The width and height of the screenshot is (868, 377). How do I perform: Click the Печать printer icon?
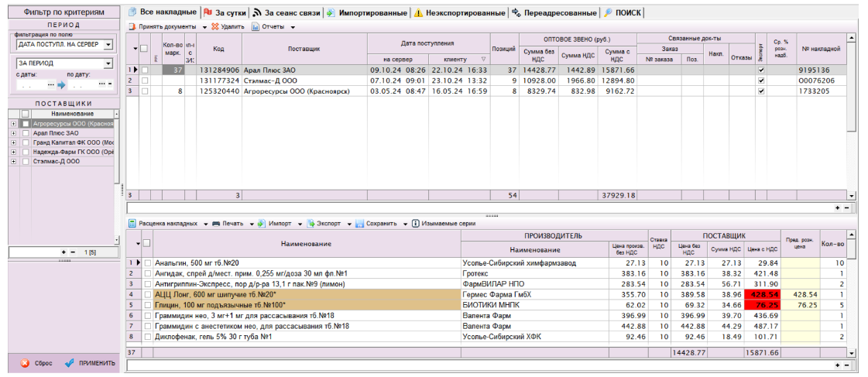pyautogui.click(x=216, y=224)
